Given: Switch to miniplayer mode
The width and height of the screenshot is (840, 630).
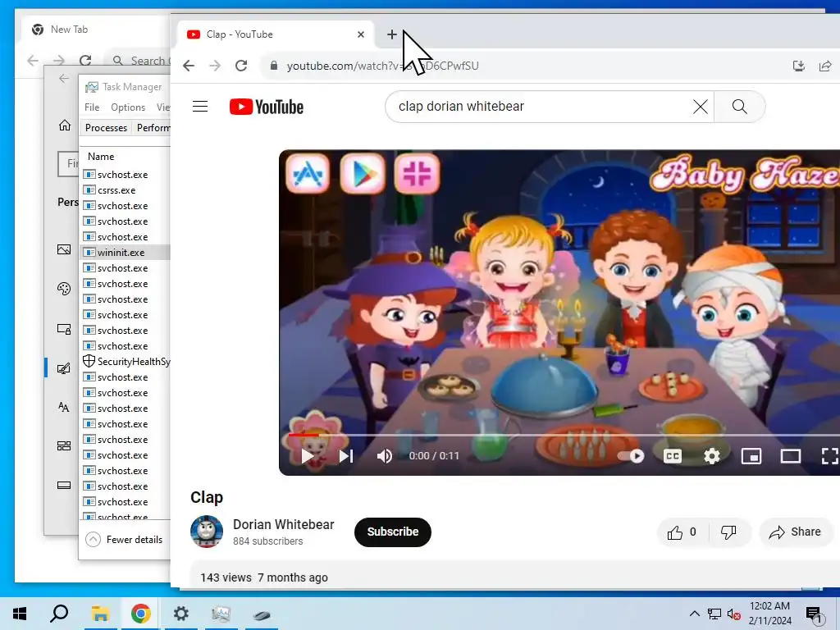Looking at the screenshot, I should [x=751, y=456].
